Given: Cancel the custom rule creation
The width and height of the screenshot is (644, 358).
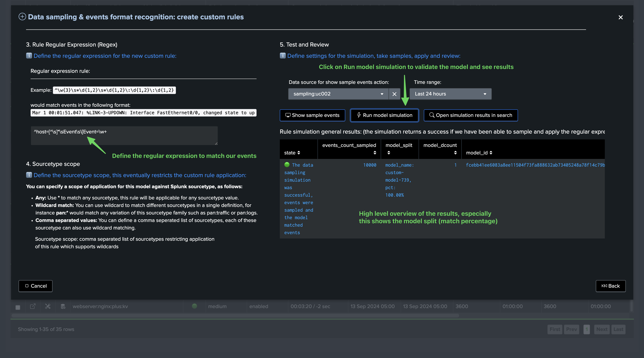Looking at the screenshot, I should click(x=35, y=286).
